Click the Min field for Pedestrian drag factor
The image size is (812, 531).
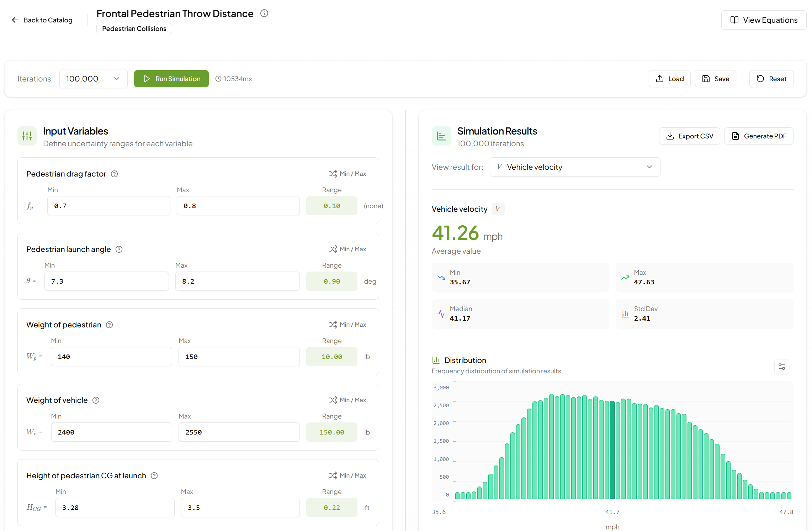pos(108,205)
